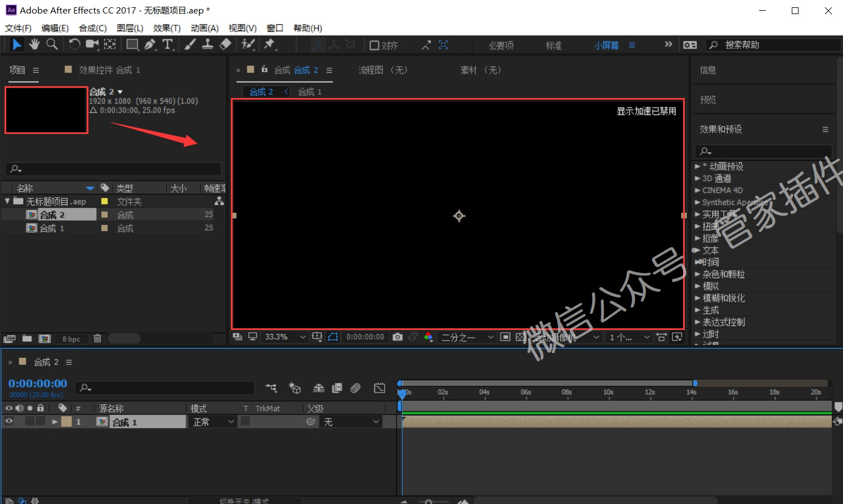Open the 预览 panel

coord(708,100)
